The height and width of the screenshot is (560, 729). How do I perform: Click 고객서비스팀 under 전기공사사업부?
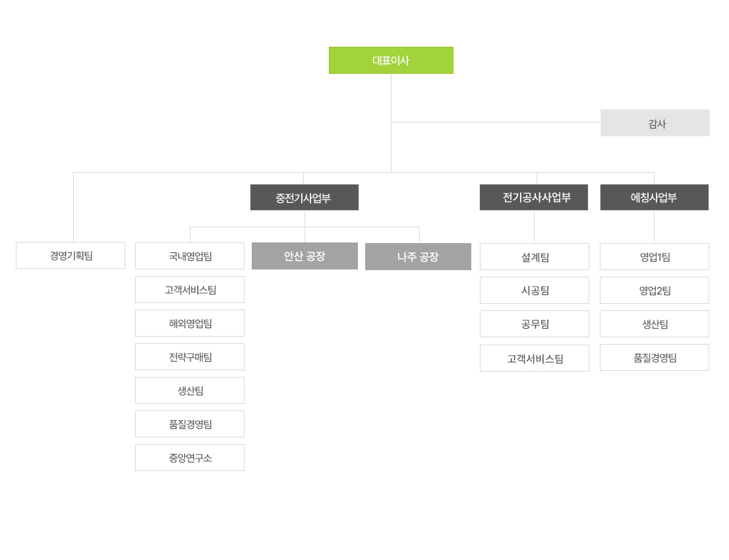(x=534, y=358)
